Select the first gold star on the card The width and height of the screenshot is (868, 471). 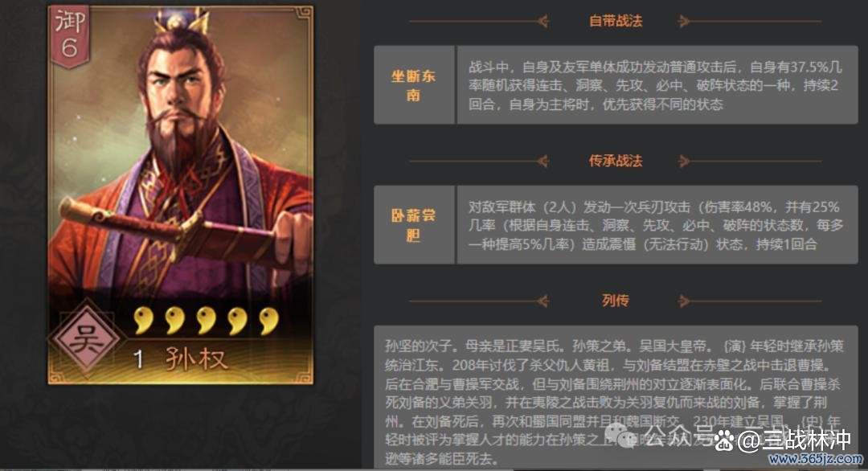click(145, 321)
